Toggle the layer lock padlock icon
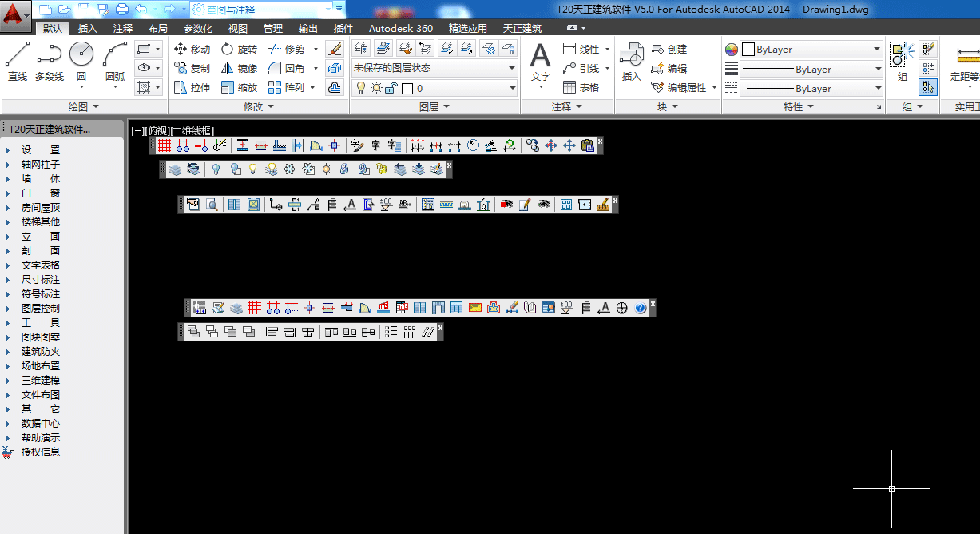Image resolution: width=980 pixels, height=534 pixels. (x=391, y=88)
